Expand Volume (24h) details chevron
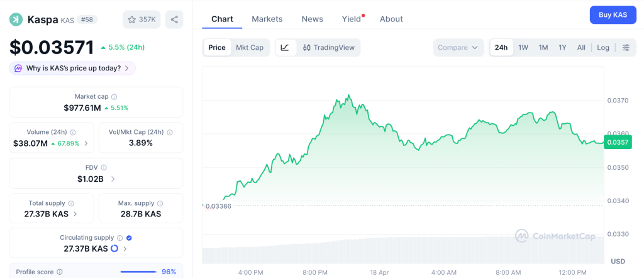 [x=86, y=143]
